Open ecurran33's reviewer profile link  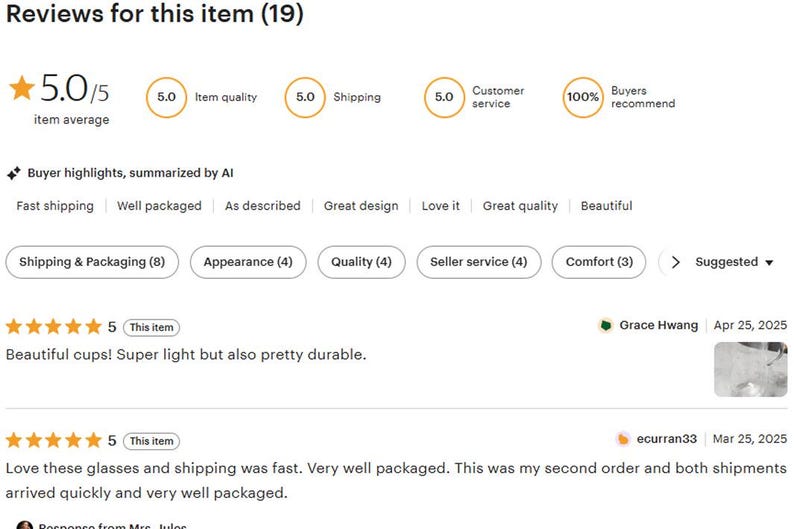(666, 439)
